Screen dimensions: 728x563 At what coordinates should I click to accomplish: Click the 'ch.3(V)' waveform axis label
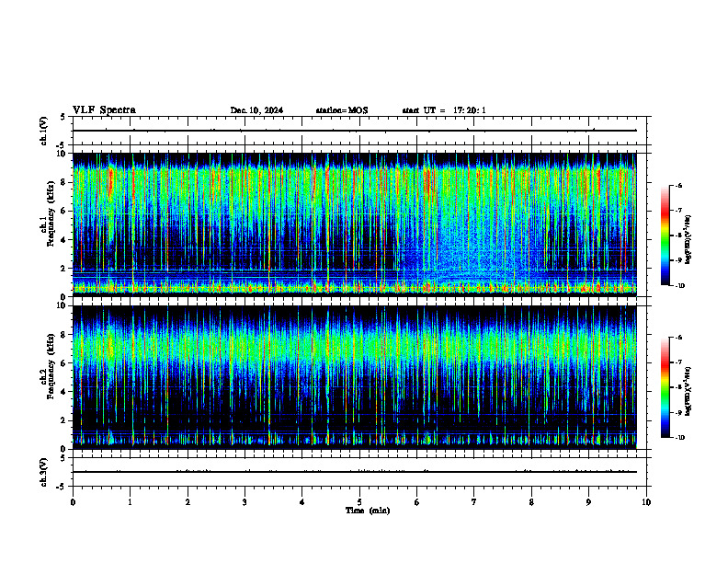[x=43, y=472]
